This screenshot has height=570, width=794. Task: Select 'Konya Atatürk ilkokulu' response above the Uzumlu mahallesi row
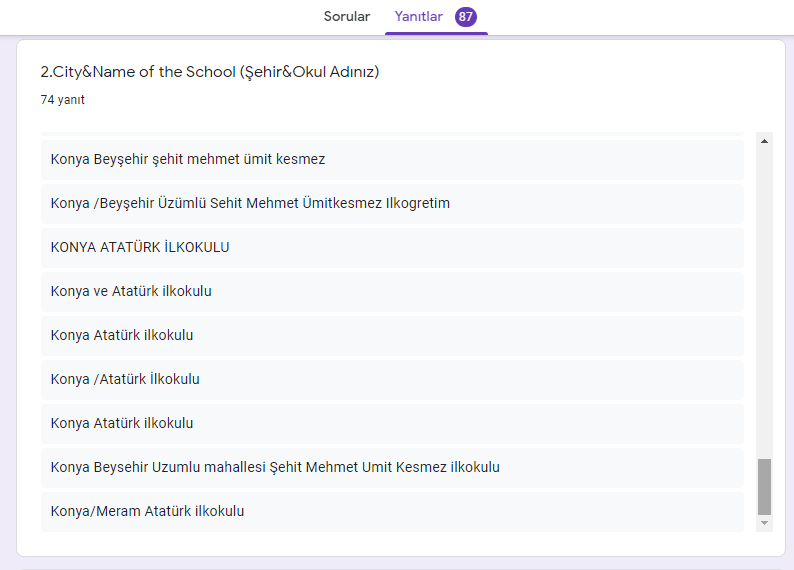[122, 423]
